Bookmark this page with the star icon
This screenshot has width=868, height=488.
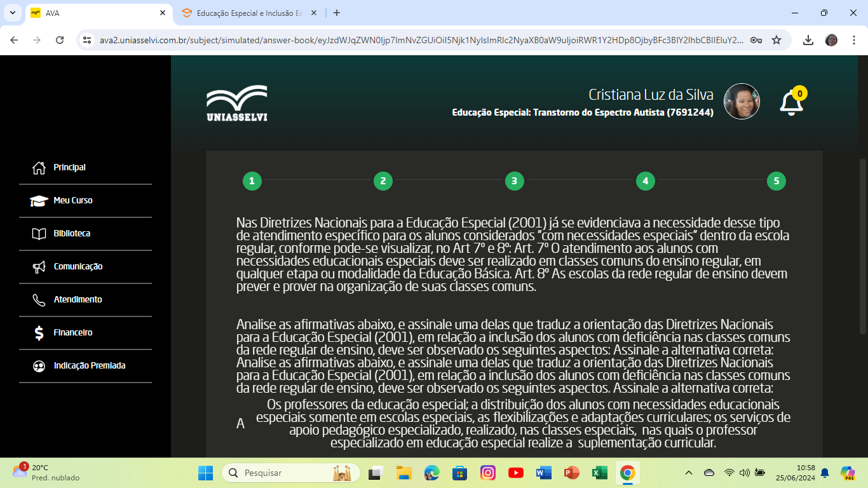[776, 40]
